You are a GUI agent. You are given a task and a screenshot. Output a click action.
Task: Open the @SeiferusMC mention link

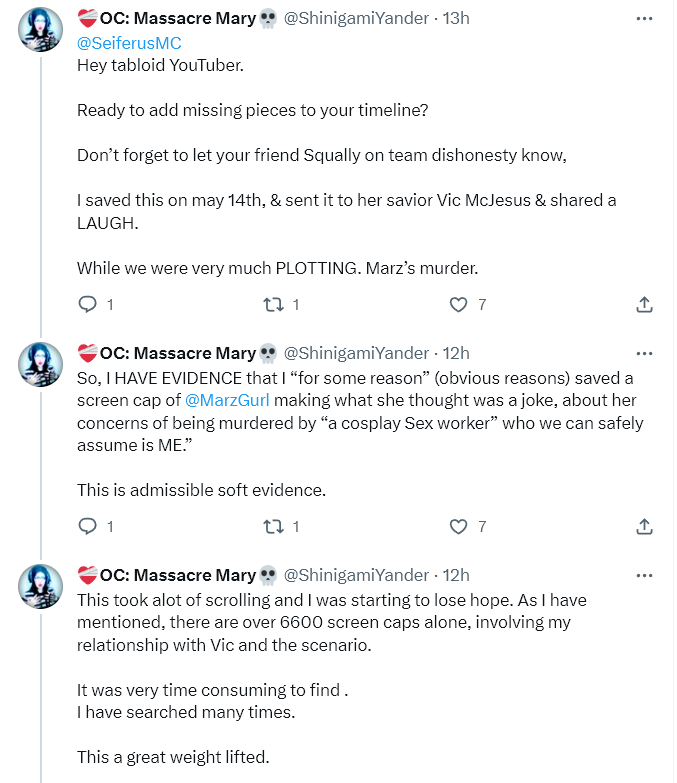(x=129, y=43)
